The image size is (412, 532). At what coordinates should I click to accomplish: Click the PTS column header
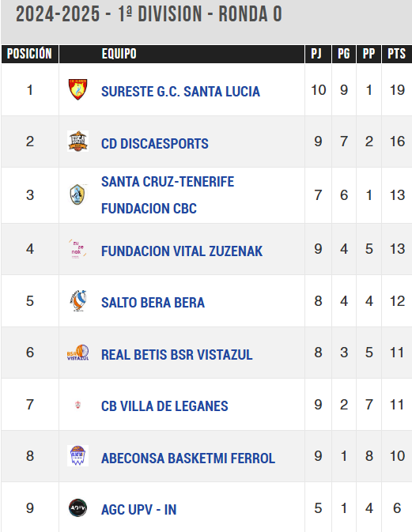click(397, 54)
